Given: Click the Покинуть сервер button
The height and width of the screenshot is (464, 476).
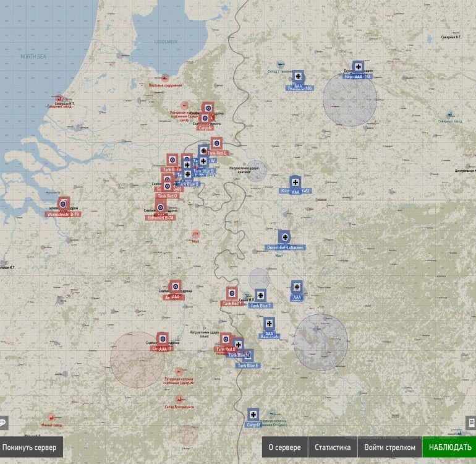Looking at the screenshot, I should [x=31, y=447].
